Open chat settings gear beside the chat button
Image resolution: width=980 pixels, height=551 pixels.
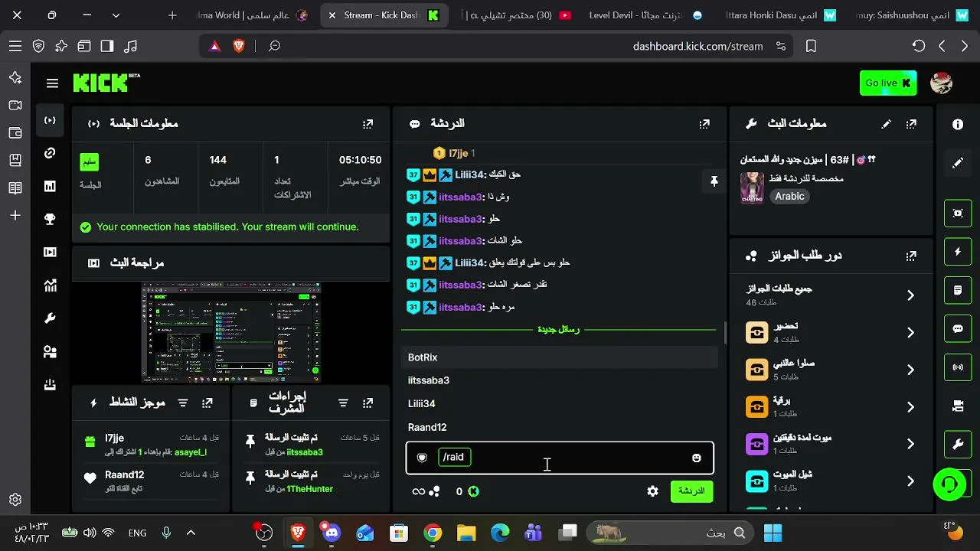(653, 491)
